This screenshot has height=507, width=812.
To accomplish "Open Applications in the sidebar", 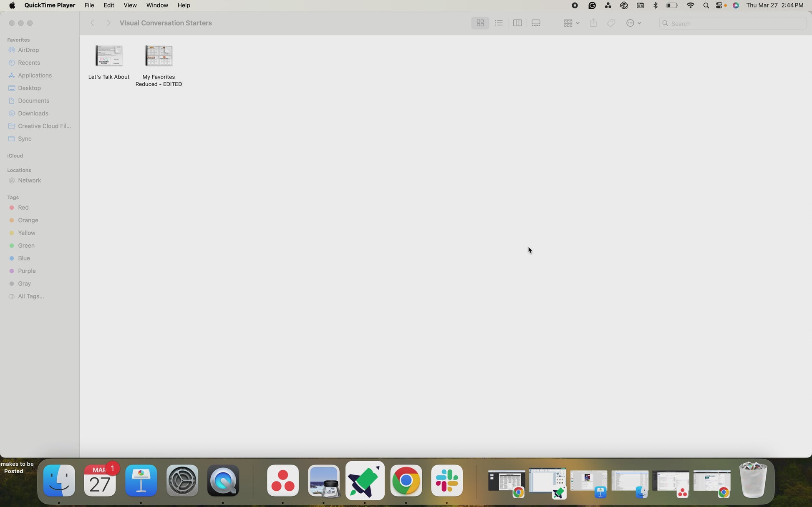I will (x=35, y=75).
